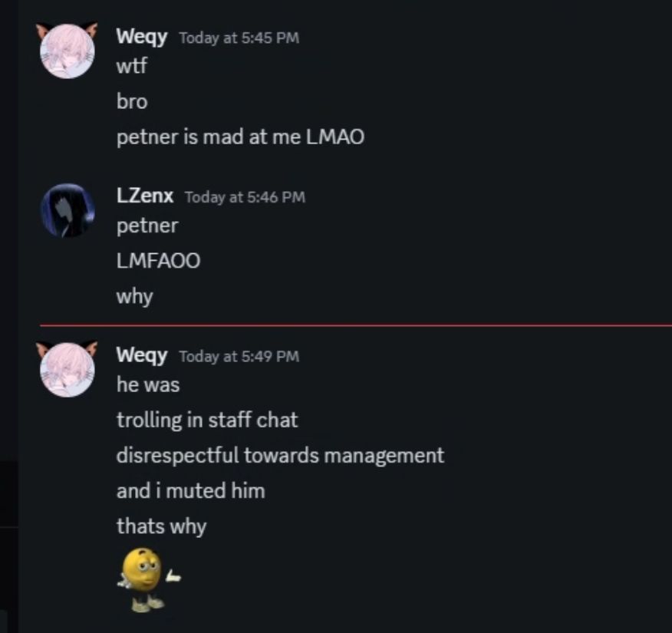Click the 'trolling in staff chat' message
This screenshot has height=633, width=672.
pos(207,420)
